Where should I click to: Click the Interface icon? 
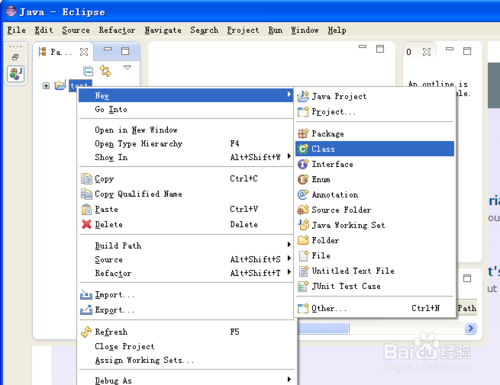click(303, 164)
